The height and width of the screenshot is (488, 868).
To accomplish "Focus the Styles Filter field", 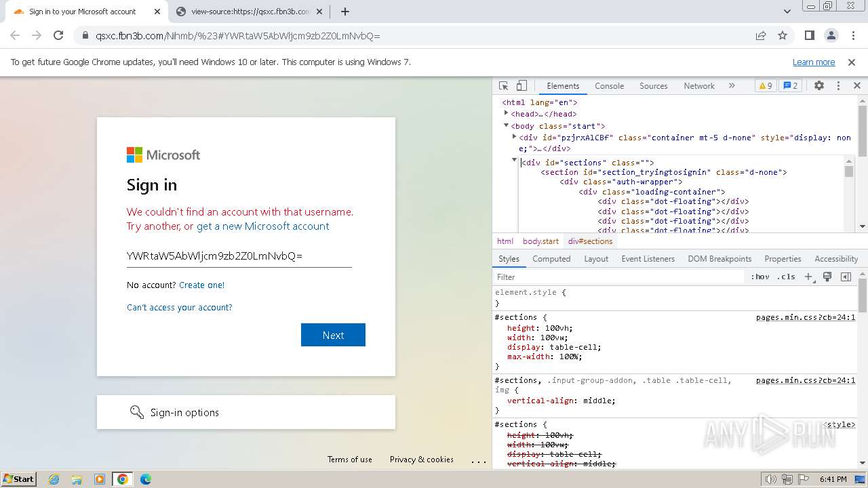I will [620, 277].
